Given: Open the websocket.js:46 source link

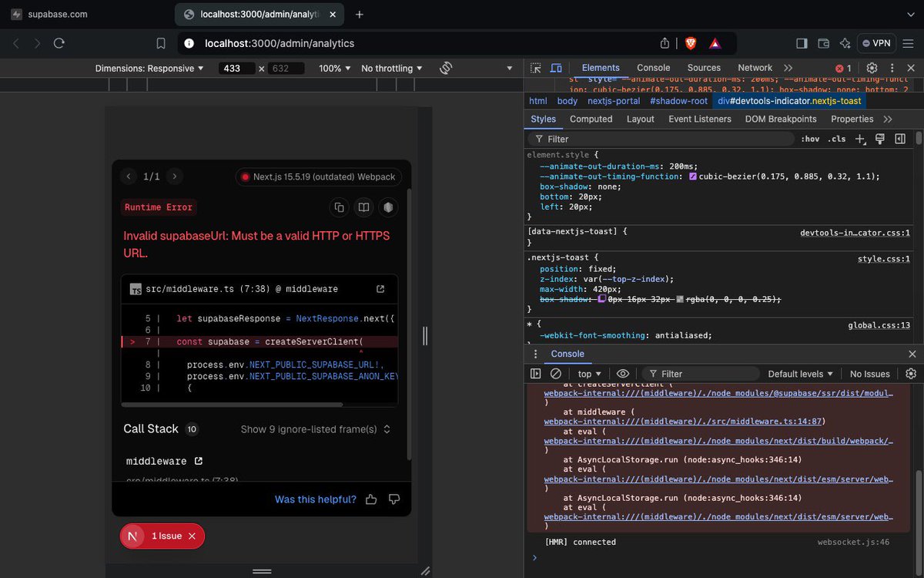Looking at the screenshot, I should pyautogui.click(x=853, y=543).
